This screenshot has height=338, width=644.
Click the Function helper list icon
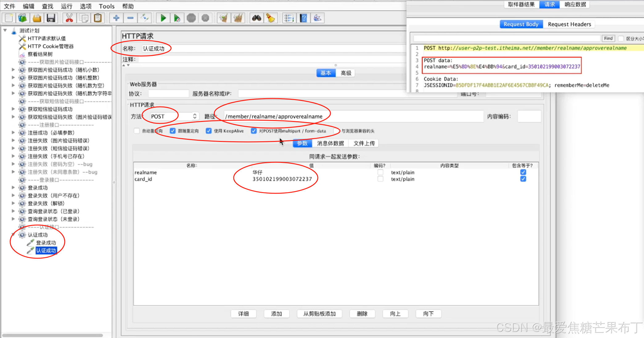pyautogui.click(x=289, y=18)
